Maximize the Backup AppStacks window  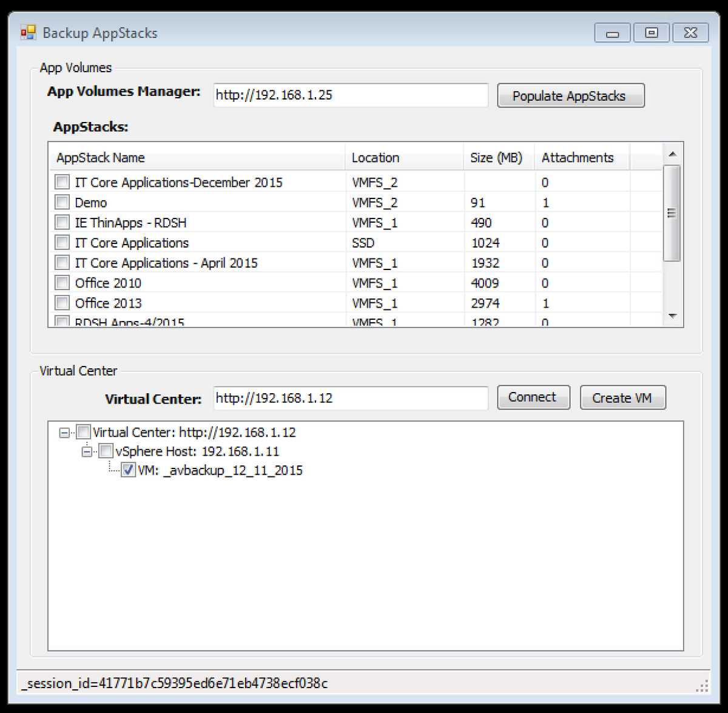pos(652,33)
